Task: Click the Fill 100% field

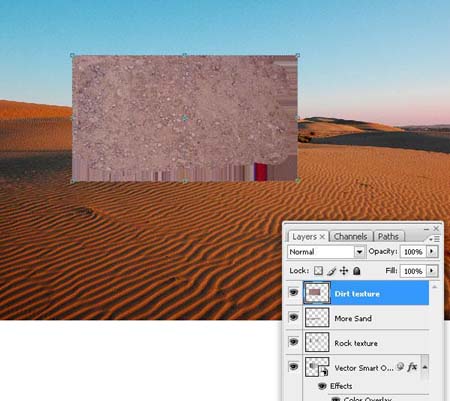Action: [x=413, y=271]
